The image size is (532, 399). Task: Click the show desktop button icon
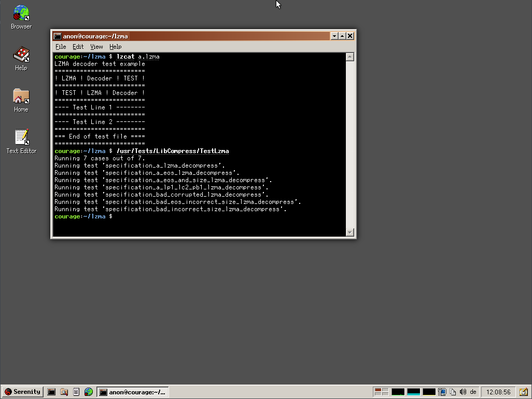[x=524, y=392]
